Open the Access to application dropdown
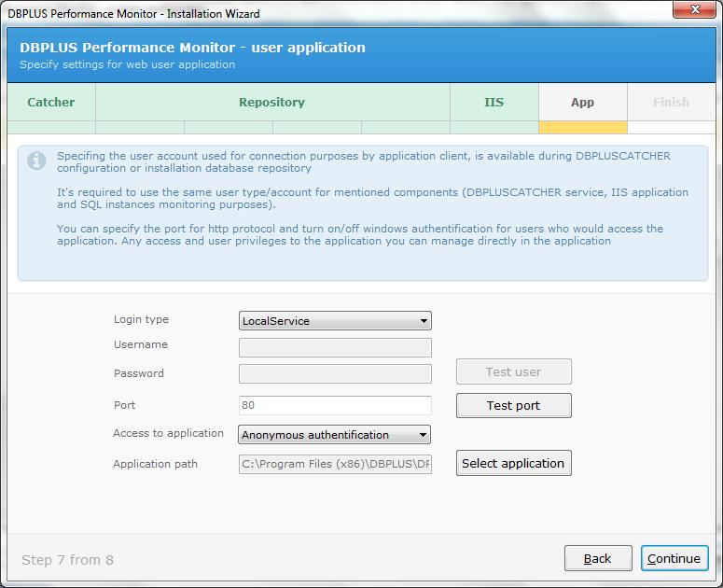 [x=334, y=434]
